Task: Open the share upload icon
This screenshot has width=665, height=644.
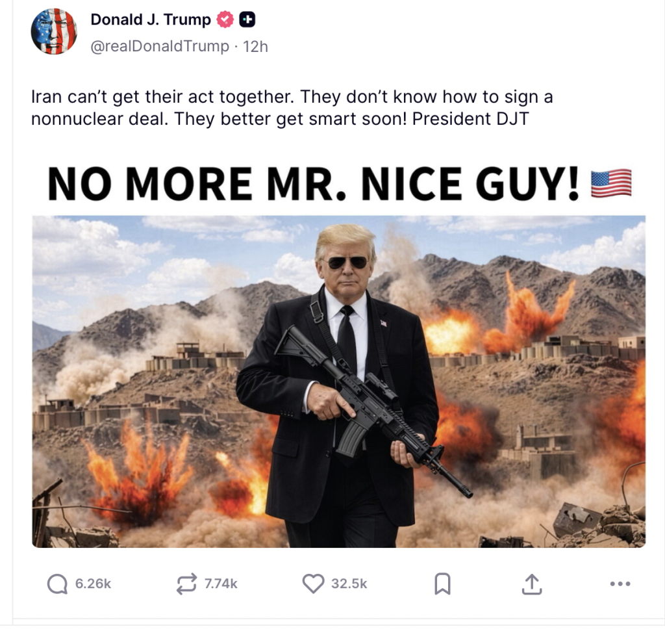Action: pyautogui.click(x=531, y=584)
